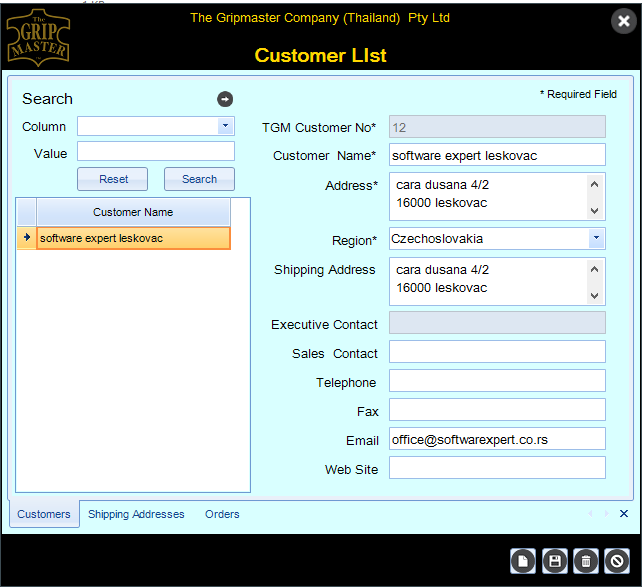Image resolution: width=643 pixels, height=588 pixels.
Task: Click the cancel circle-slash icon
Action: click(x=617, y=561)
